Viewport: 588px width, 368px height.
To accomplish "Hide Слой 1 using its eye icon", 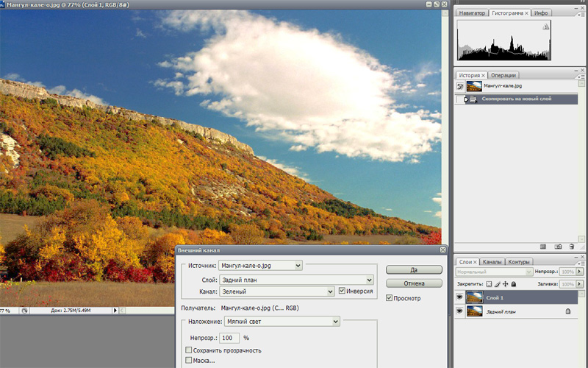I will (x=459, y=297).
